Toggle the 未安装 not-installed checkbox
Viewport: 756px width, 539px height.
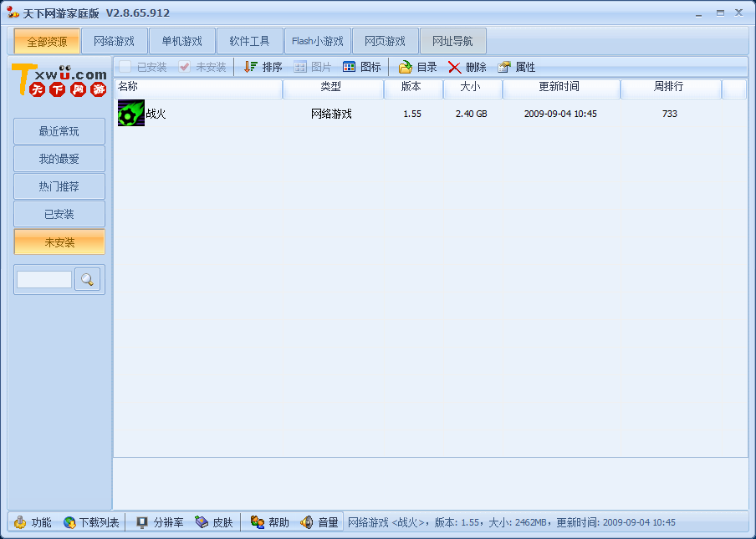pos(184,67)
